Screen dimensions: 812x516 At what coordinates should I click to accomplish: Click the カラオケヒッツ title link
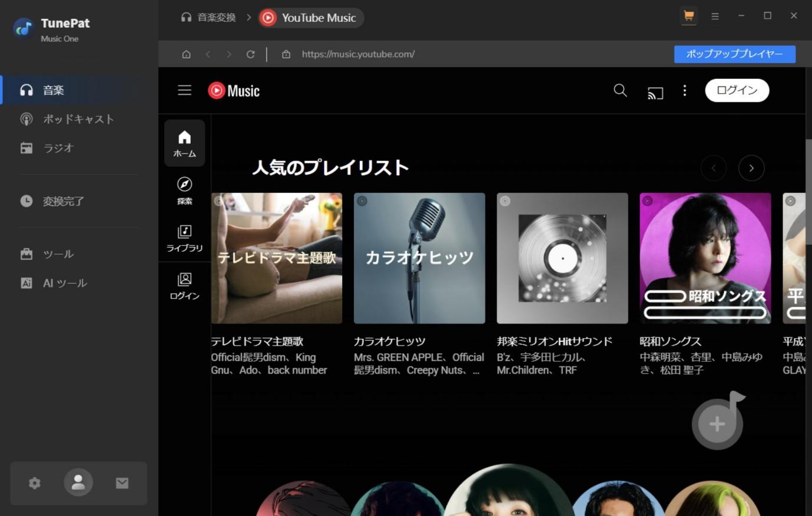390,341
